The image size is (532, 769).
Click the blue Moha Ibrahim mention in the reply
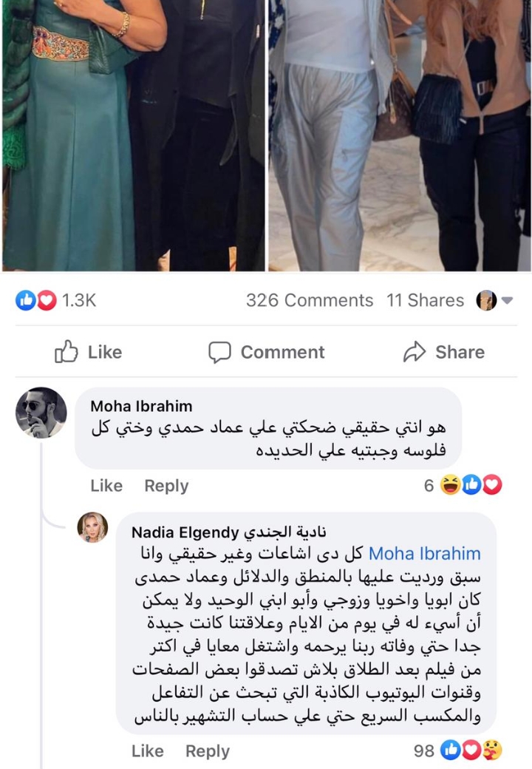[x=424, y=553]
